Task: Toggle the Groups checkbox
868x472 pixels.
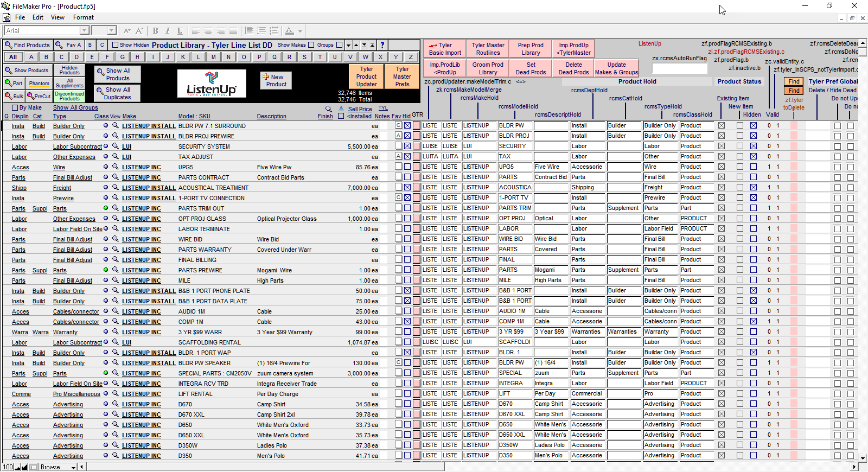Action: click(340, 45)
